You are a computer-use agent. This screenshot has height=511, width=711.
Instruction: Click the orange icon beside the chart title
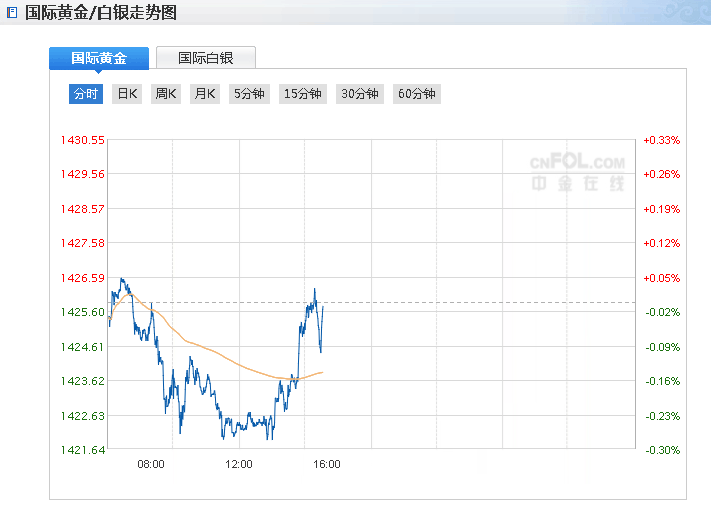click(12, 13)
